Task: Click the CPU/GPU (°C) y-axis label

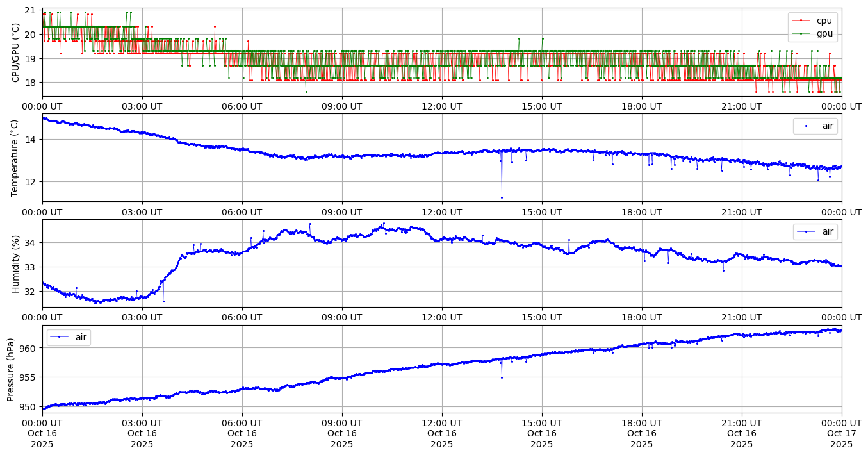Action: point(15,53)
